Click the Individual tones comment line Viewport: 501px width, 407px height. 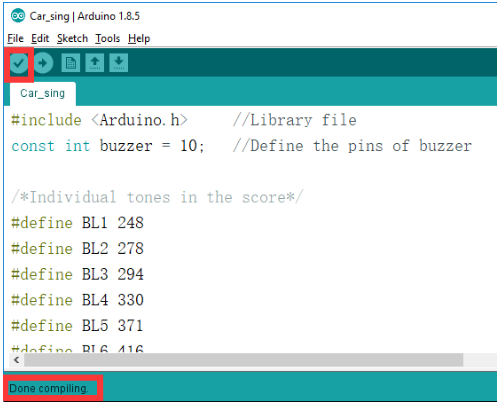tap(157, 197)
